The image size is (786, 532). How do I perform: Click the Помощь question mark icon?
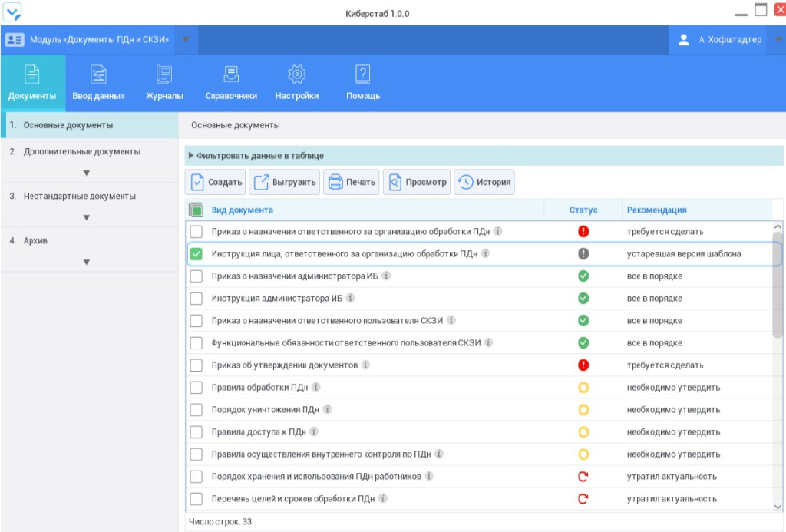click(361, 74)
